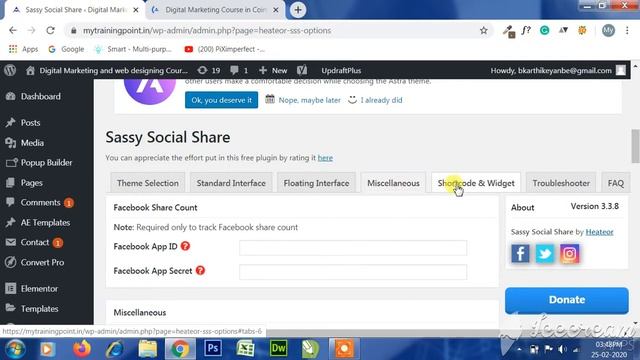This screenshot has height=360, width=640.
Task: Open the comments bubble in admin bar
Action: click(239, 70)
